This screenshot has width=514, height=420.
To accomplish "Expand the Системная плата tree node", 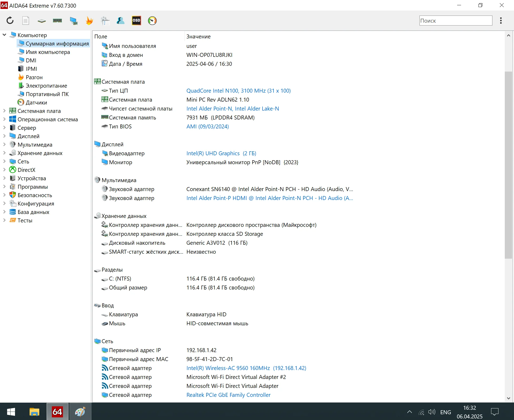I will tap(4, 111).
